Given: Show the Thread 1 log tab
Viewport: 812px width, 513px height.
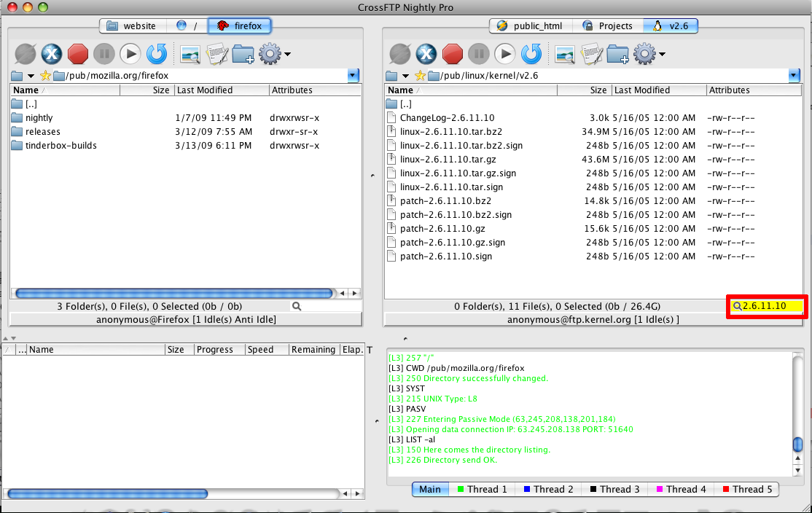Looking at the screenshot, I should click(x=482, y=489).
